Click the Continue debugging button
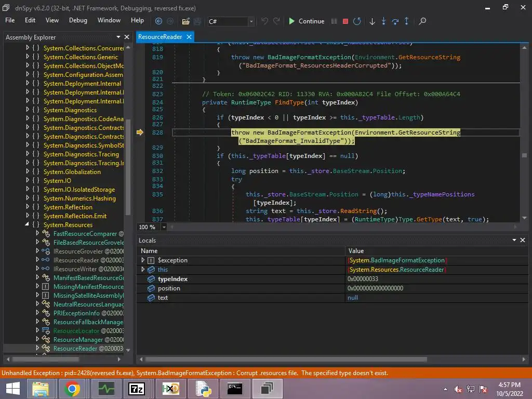 (x=306, y=21)
